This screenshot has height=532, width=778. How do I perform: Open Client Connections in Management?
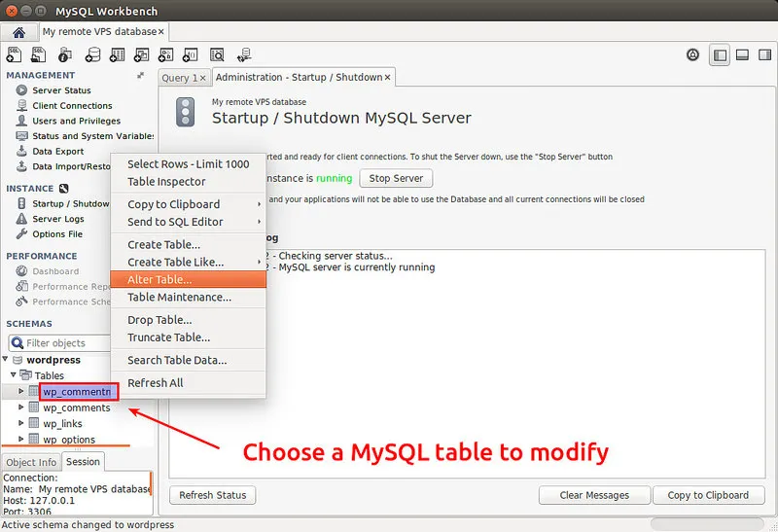click(x=72, y=106)
